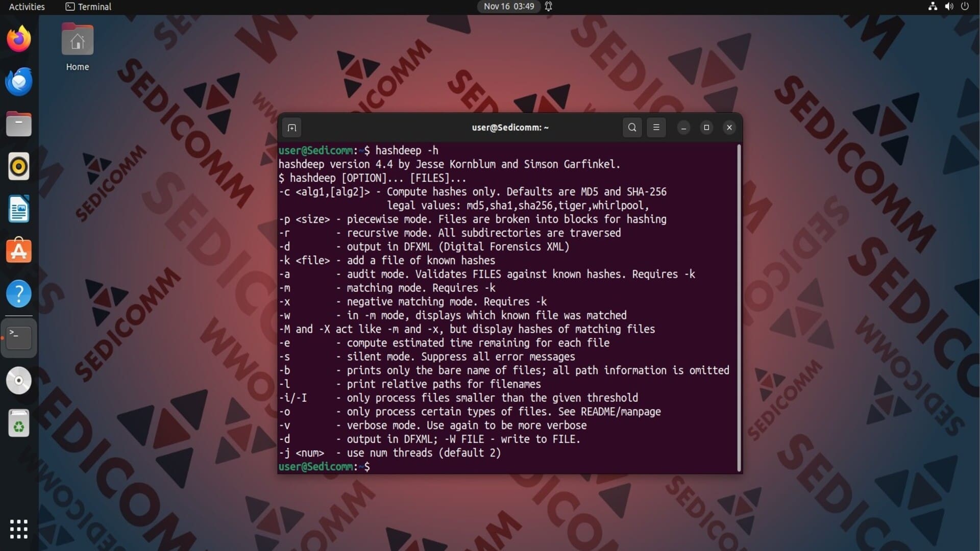
Task: Open the Trash from the dock
Action: tap(19, 423)
